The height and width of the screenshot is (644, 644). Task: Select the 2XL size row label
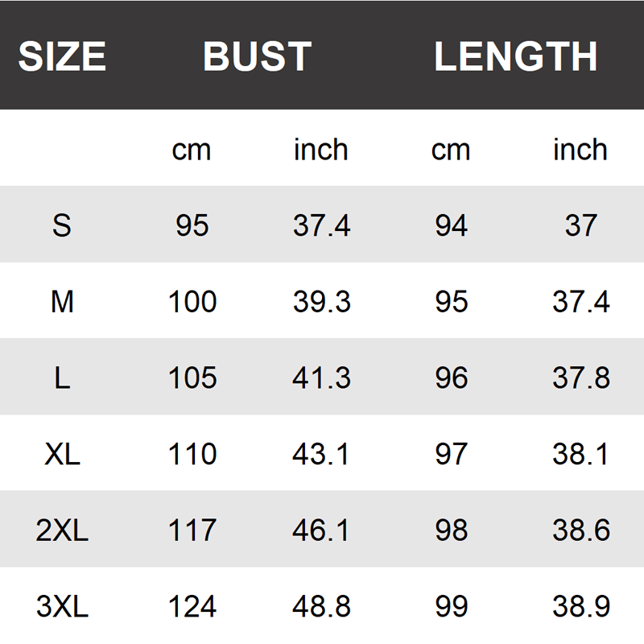[62, 530]
